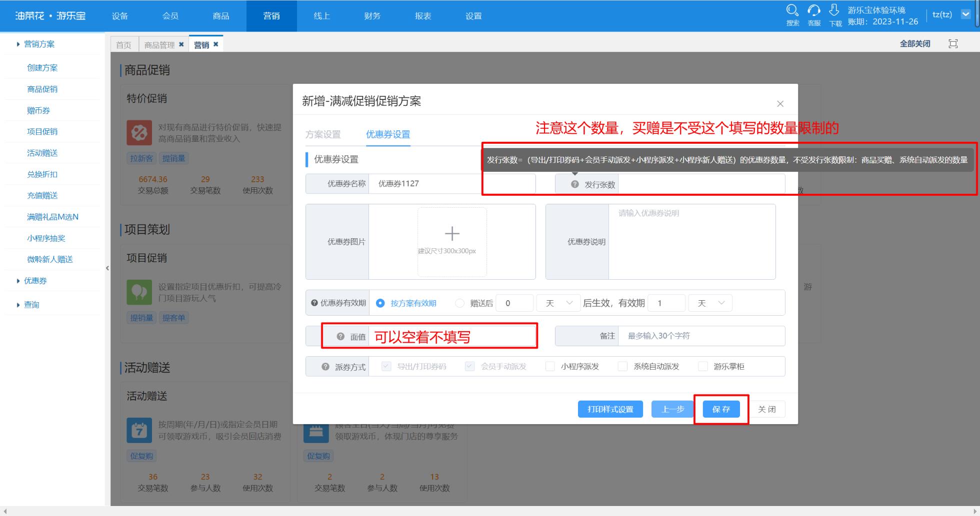This screenshot has height=516, width=980.
Task: Click 发行张数 input field
Action: pyautogui.click(x=701, y=184)
